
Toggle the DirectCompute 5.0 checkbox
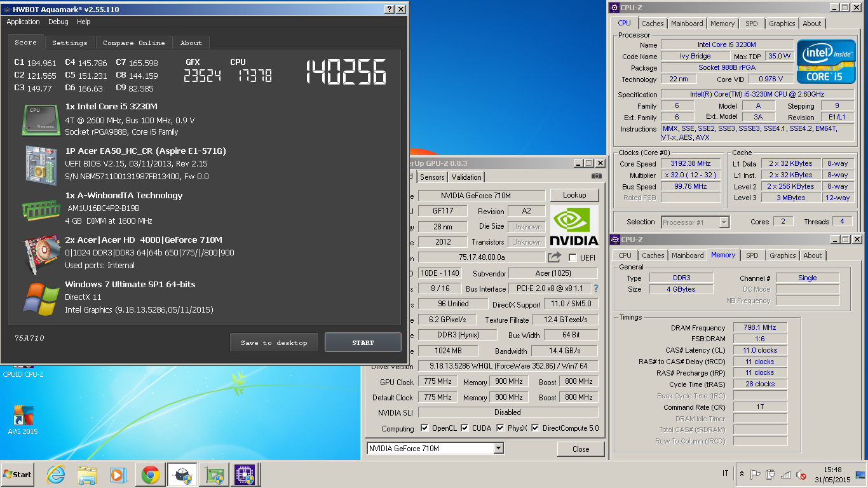pos(535,428)
